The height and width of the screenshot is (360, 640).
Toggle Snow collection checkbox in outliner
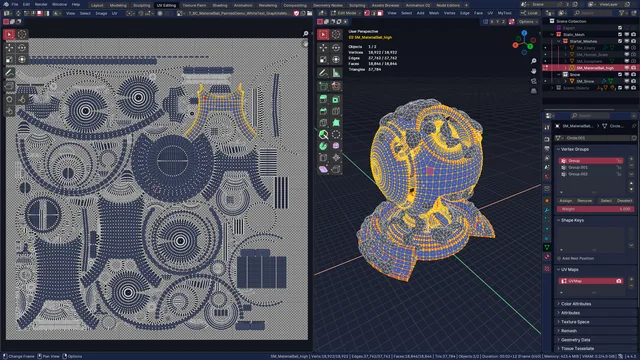pyautogui.click(x=620, y=75)
